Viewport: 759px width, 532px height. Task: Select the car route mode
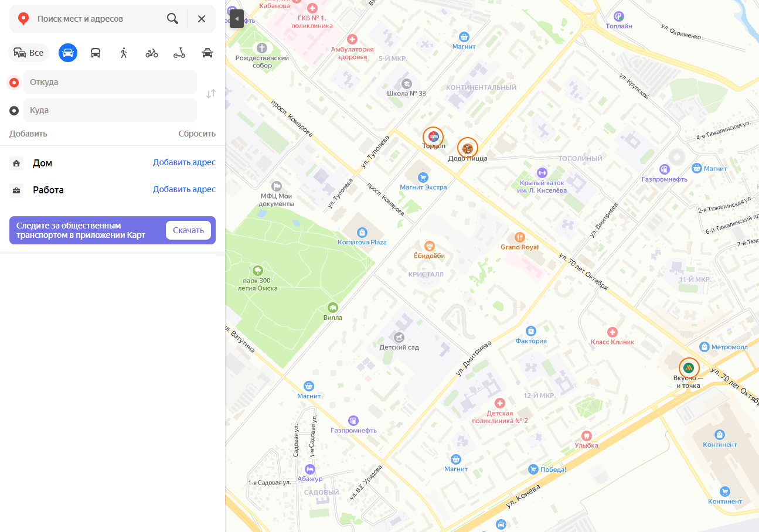point(68,53)
